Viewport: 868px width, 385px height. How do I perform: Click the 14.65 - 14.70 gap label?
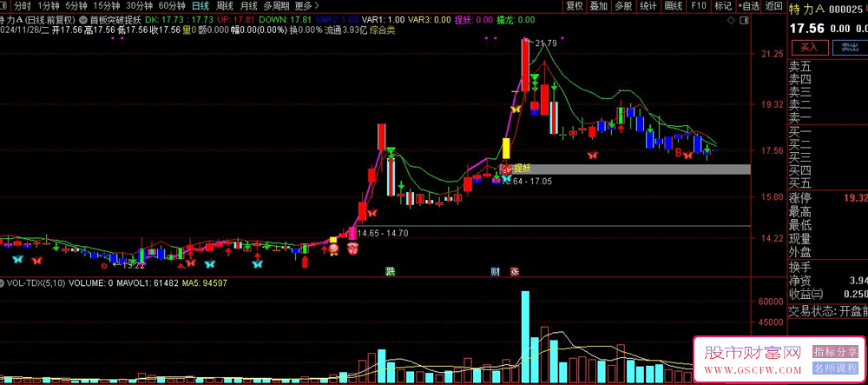(x=383, y=233)
